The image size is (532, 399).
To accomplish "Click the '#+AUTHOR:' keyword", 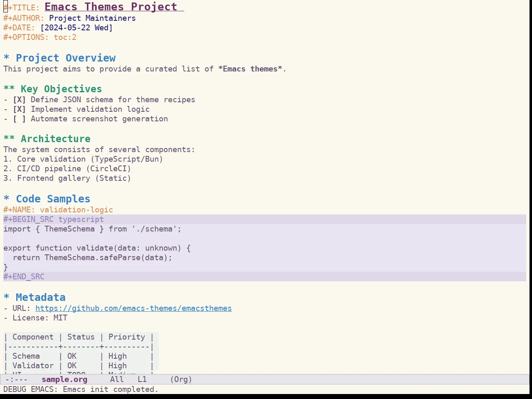I will pos(24,18).
